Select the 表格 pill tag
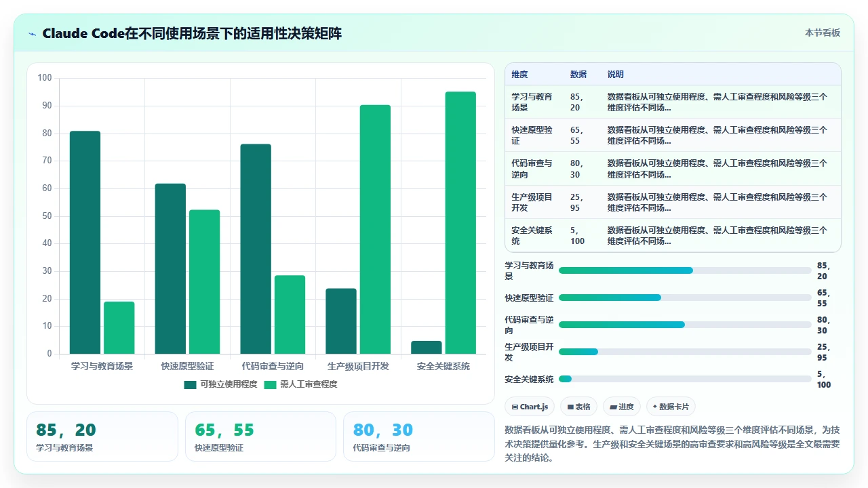 tap(578, 407)
